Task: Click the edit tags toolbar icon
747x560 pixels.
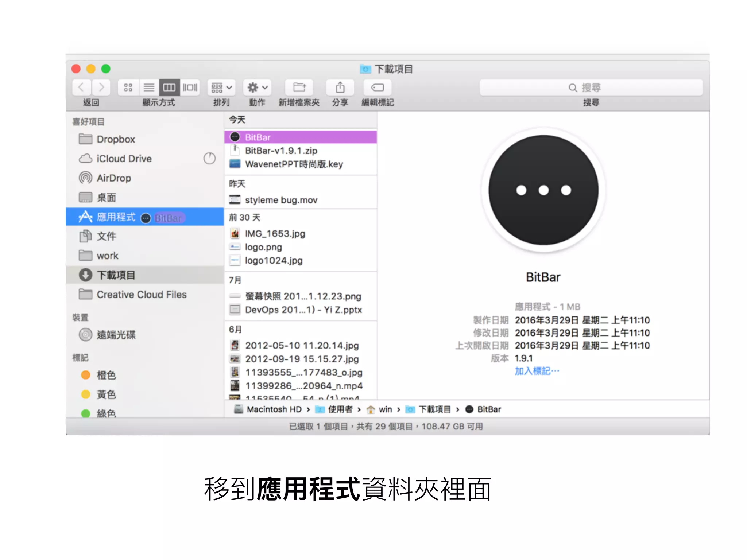Action: 377,87
